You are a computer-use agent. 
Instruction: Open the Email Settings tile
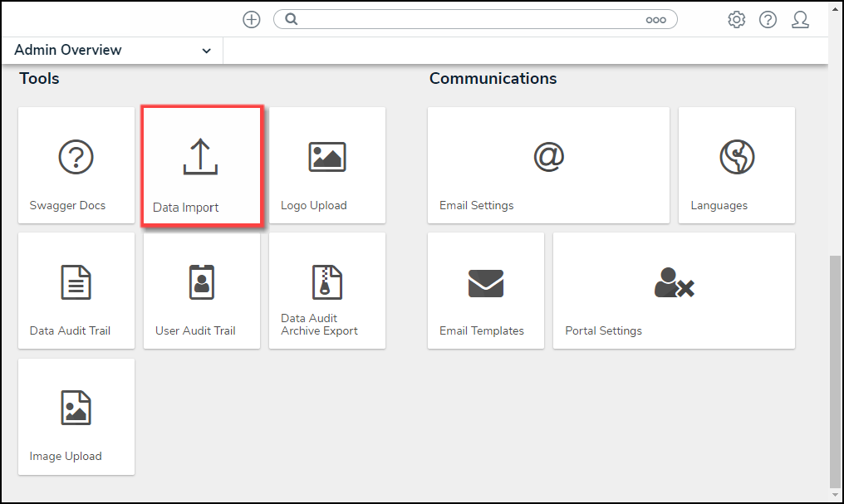coord(548,164)
